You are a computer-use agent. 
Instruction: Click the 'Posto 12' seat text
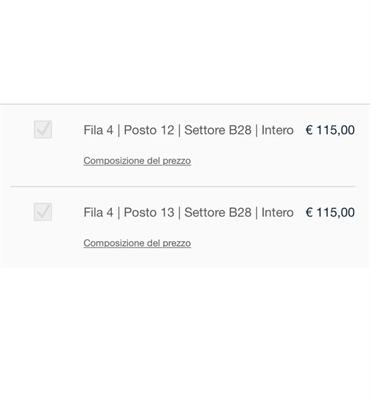[149, 130]
